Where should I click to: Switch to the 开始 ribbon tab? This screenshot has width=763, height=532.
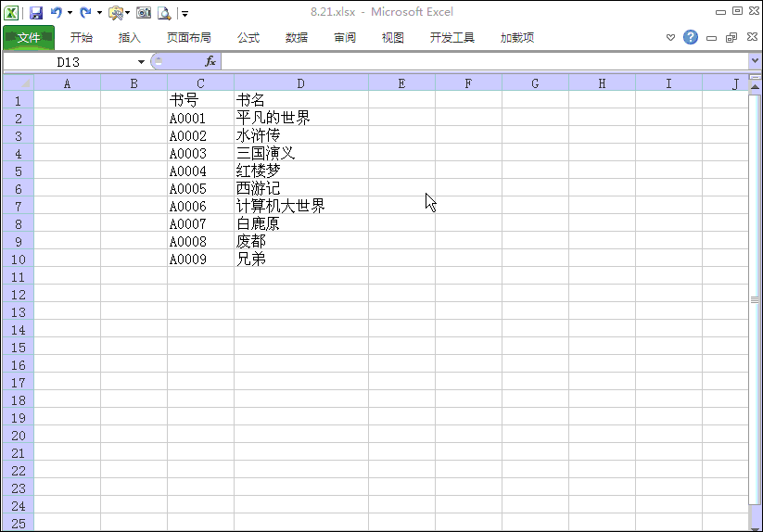click(x=82, y=37)
